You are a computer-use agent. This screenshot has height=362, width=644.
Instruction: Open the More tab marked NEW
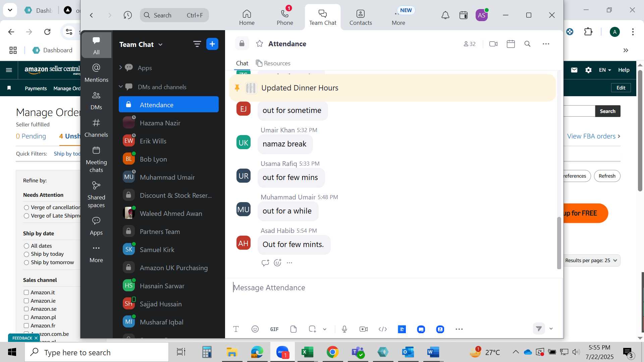pos(398,17)
